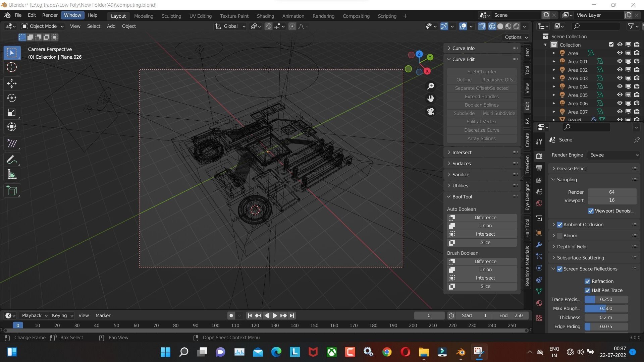Toggle snapping magnet icon
The width and height of the screenshot is (644, 362).
(x=268, y=26)
